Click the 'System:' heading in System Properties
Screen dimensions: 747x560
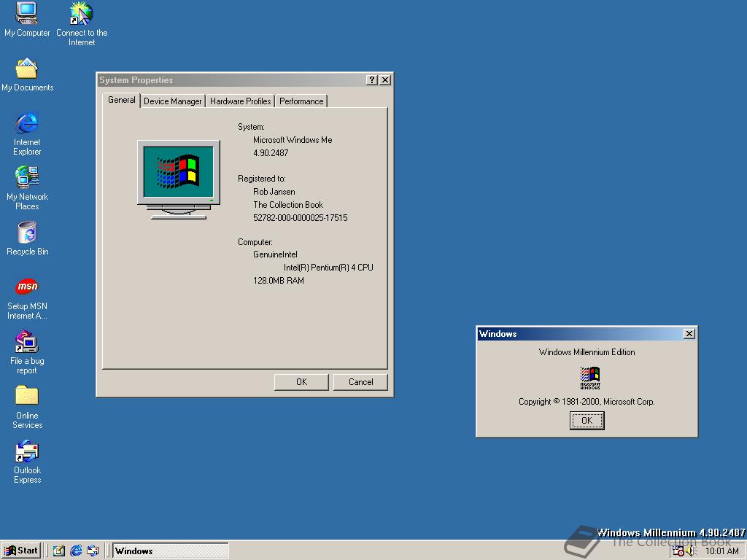pos(251,127)
